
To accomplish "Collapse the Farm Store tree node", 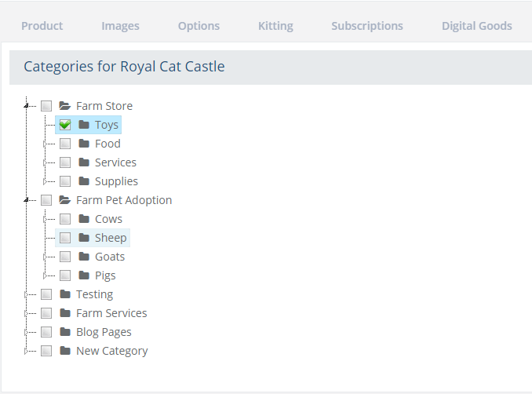I will 27,106.
